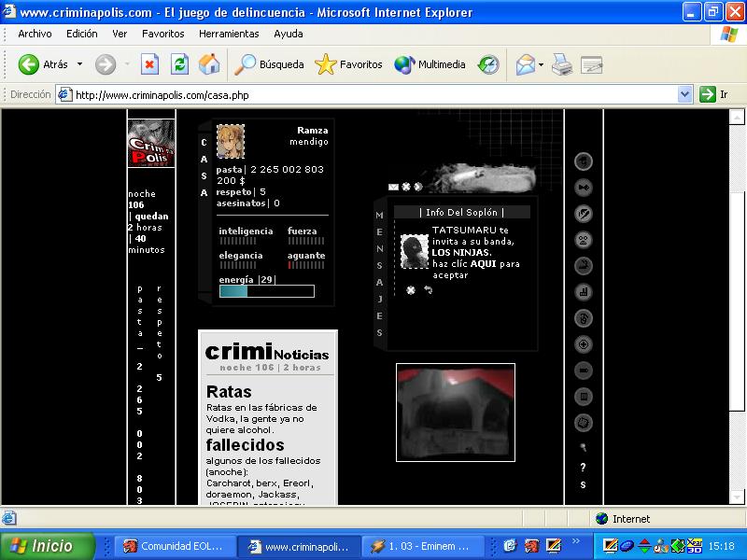747x560 pixels.
Task: Click the S icon at the sidebar bottom
Action: (583, 485)
